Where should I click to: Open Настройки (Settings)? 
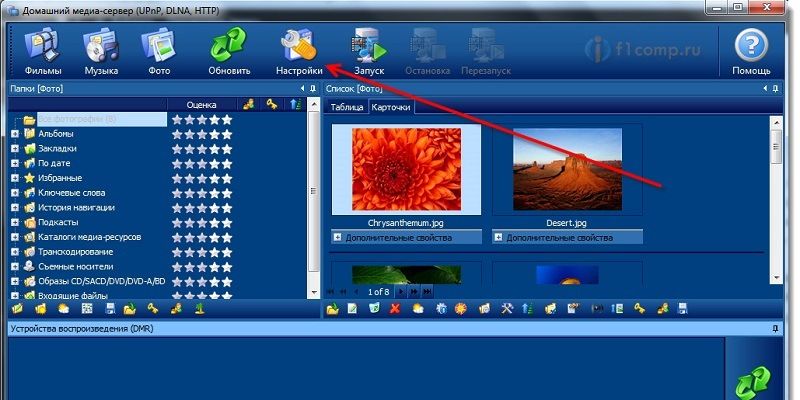(x=299, y=52)
